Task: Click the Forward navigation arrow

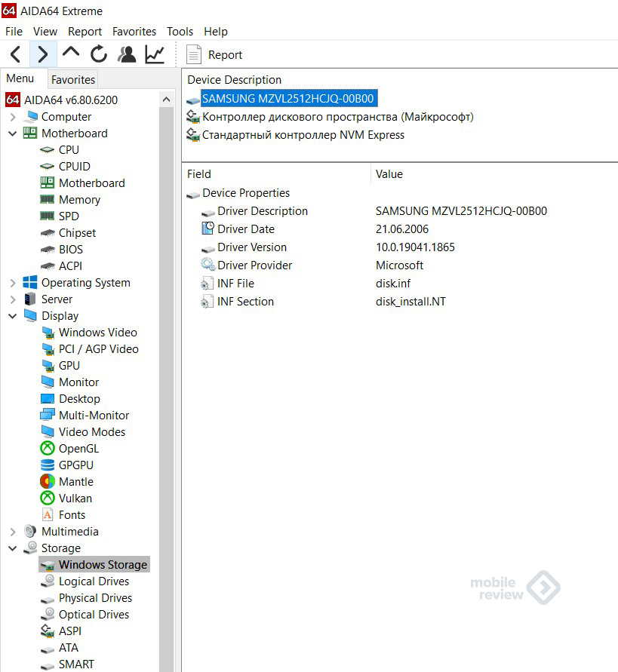Action: click(42, 54)
